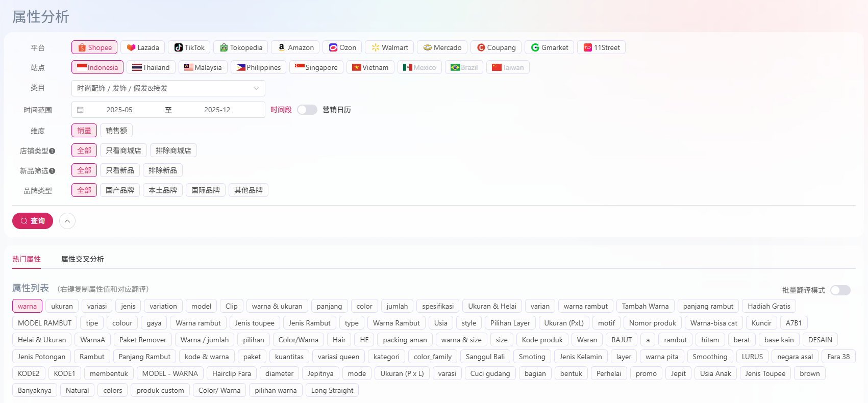Select the sales amount dimension option
The image size is (868, 403).
(116, 131)
